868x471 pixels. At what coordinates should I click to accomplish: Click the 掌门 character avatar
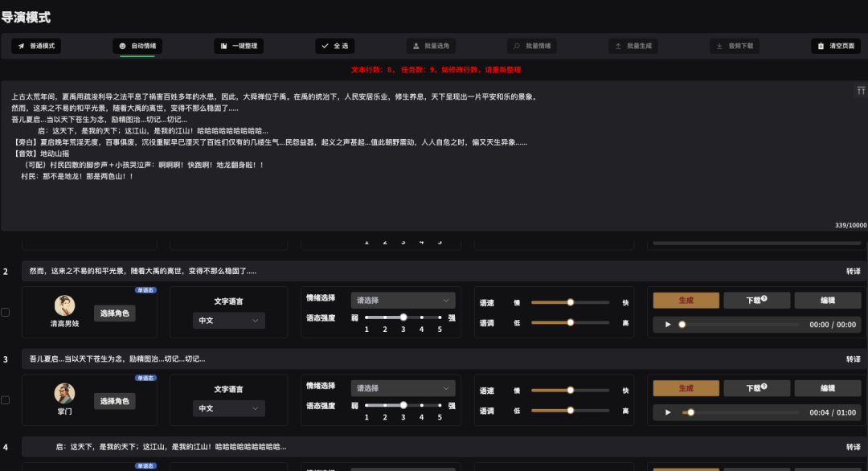[x=64, y=393]
